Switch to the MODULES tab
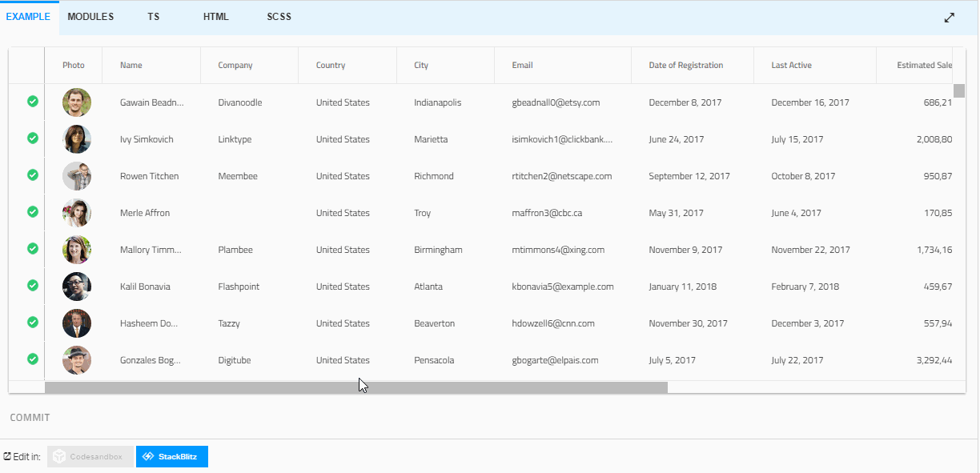980x473 pixels. click(x=90, y=16)
